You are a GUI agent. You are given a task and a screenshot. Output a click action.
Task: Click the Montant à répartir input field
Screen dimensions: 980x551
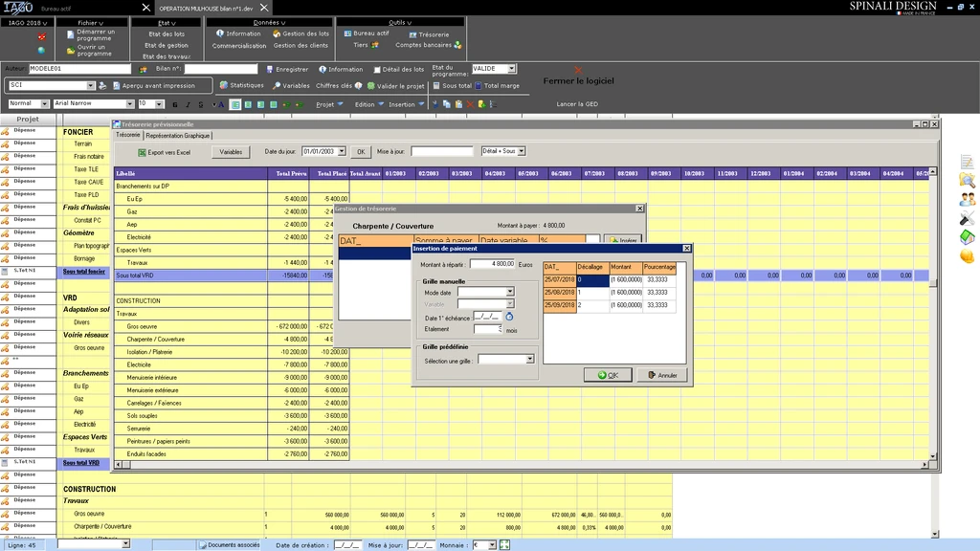[x=492, y=263]
